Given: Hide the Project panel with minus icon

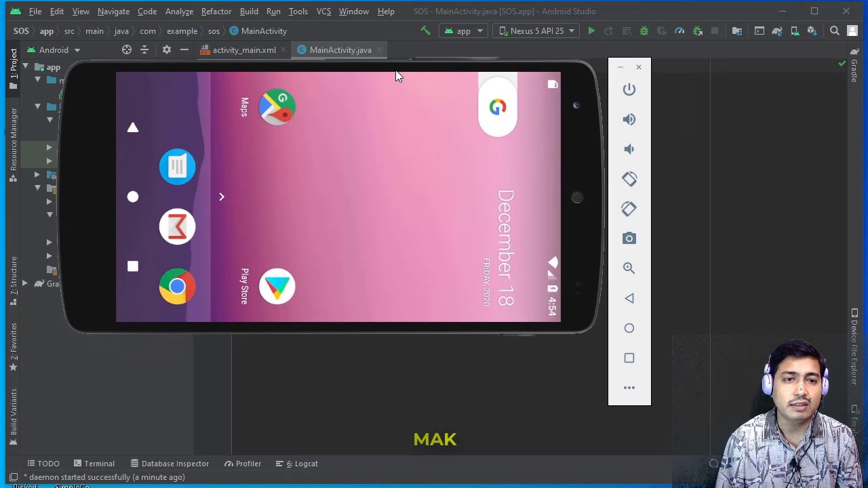Looking at the screenshot, I should pos(184,49).
